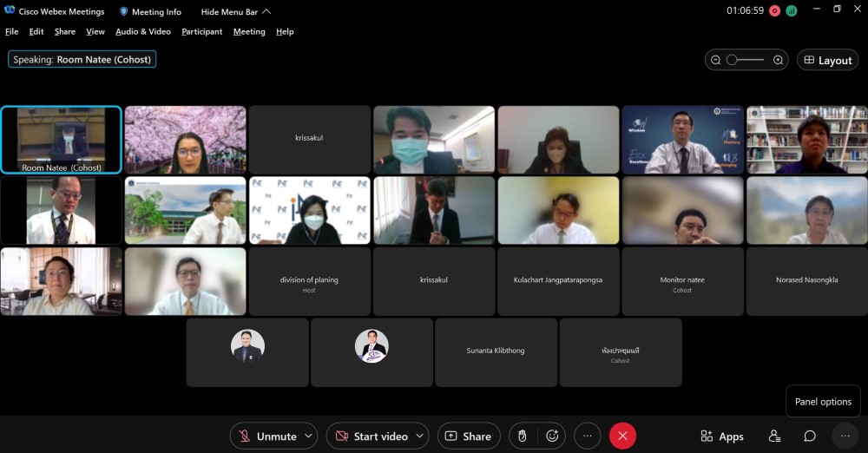Open the chat panel icon
The height and width of the screenshot is (453, 868).
click(x=810, y=437)
